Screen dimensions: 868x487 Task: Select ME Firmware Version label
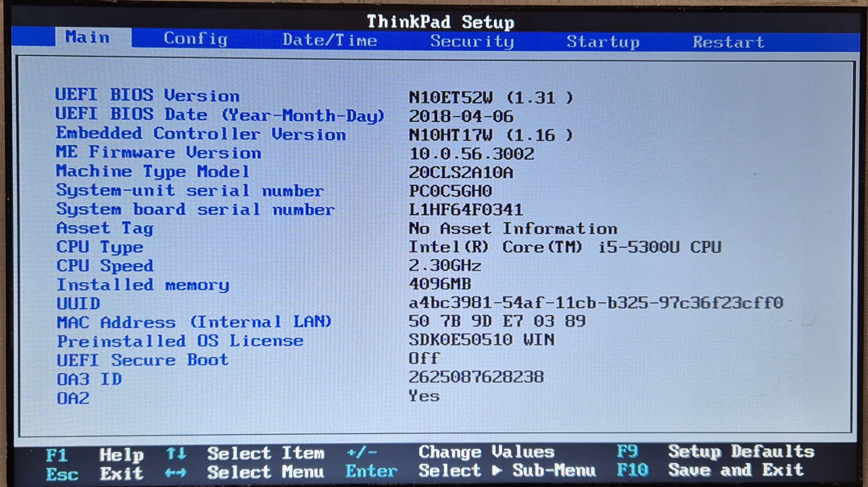[159, 152]
